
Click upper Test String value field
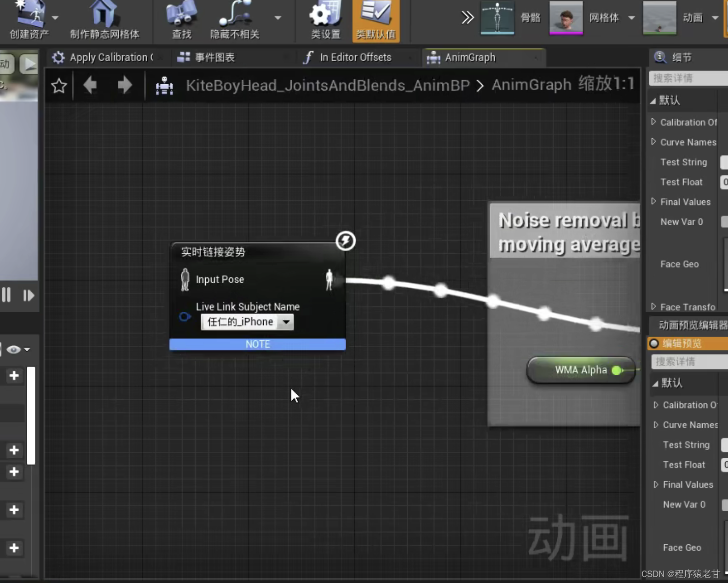(x=724, y=162)
